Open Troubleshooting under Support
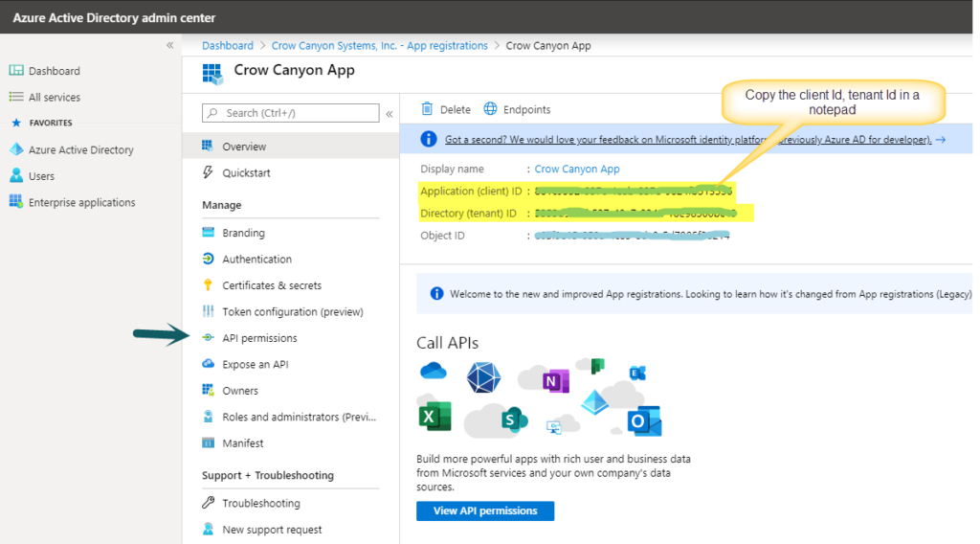Viewport: 980px width, 544px height. [x=261, y=504]
